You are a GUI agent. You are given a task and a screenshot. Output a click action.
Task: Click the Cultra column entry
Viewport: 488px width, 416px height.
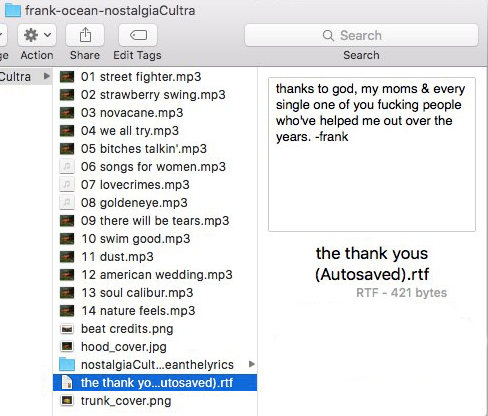(x=26, y=76)
